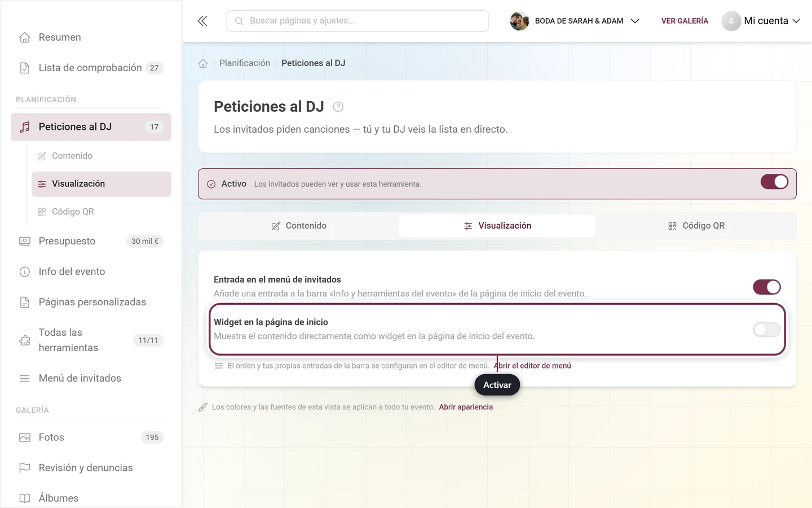Click the Mi cuenta avatar circle

click(x=731, y=21)
